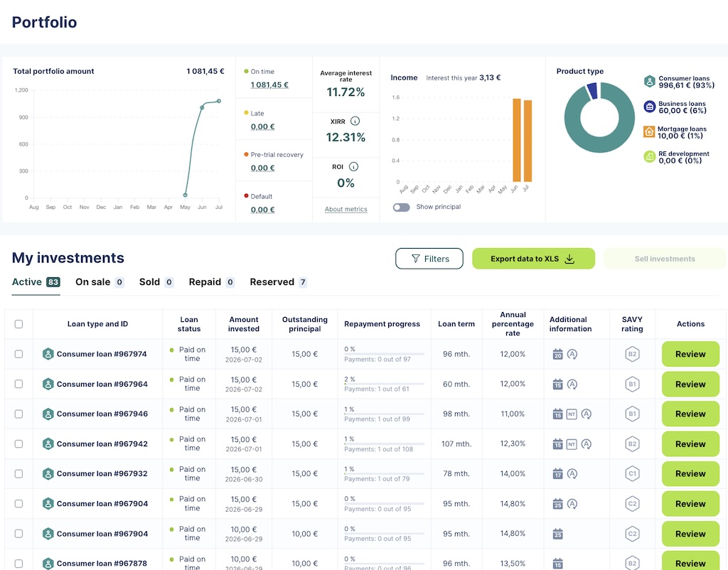This screenshot has height=570, width=728.
Task: Click calendar icon in loan #967932 row
Action: pyautogui.click(x=557, y=474)
